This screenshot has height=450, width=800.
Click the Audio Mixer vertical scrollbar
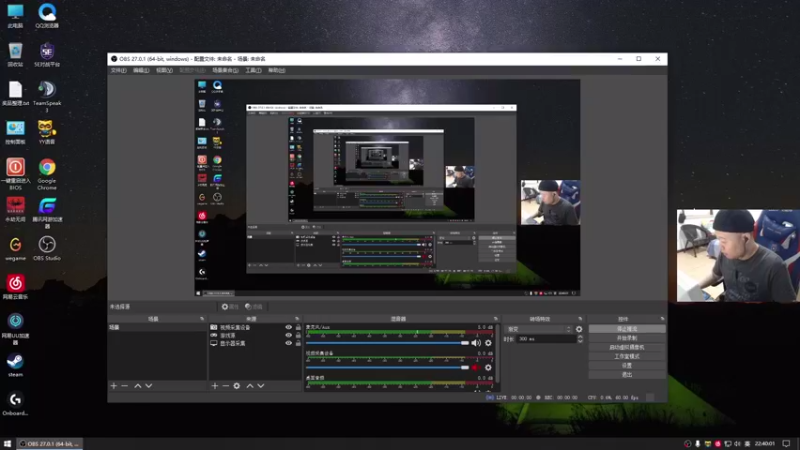tap(497, 352)
